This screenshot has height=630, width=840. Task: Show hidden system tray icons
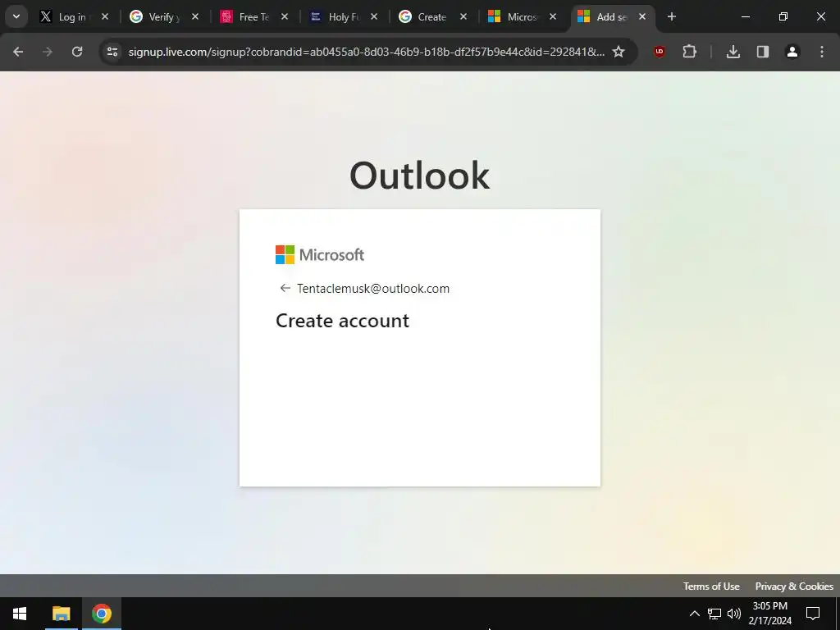(x=694, y=614)
